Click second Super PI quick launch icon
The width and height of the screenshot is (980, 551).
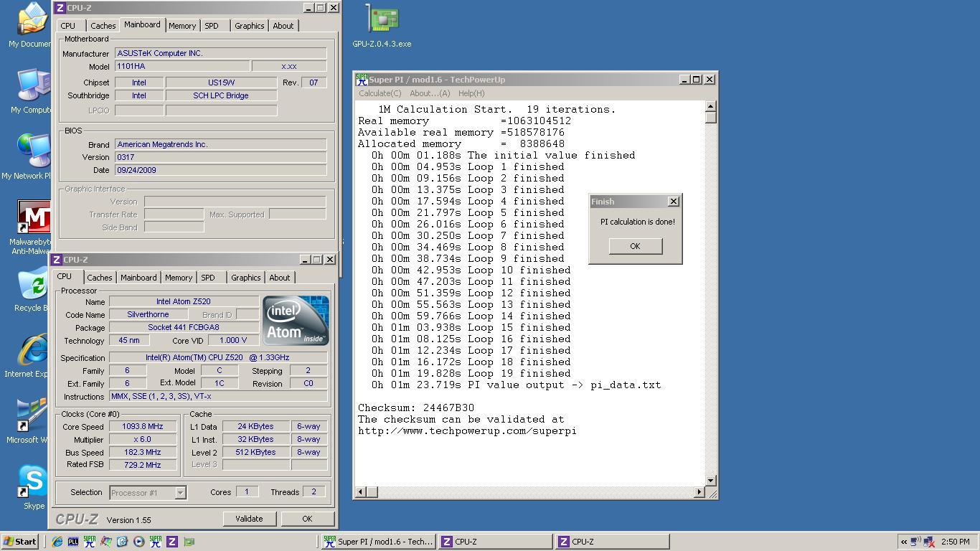click(156, 542)
